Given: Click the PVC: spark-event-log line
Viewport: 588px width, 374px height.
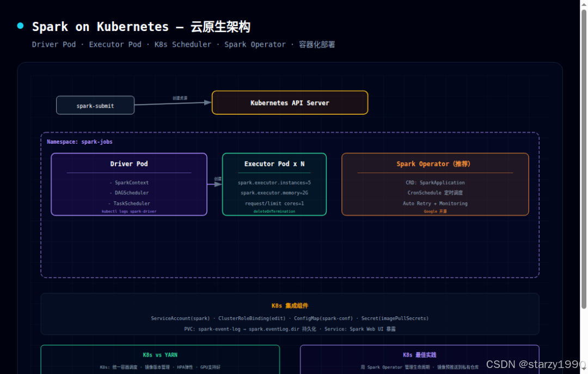Looking at the screenshot, I should click(x=290, y=329).
